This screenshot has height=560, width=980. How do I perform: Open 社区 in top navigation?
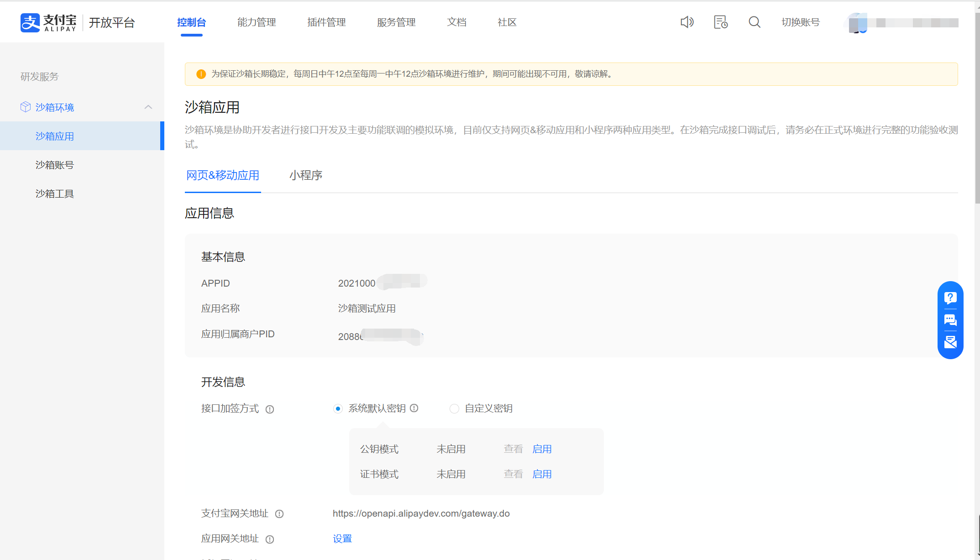point(507,22)
